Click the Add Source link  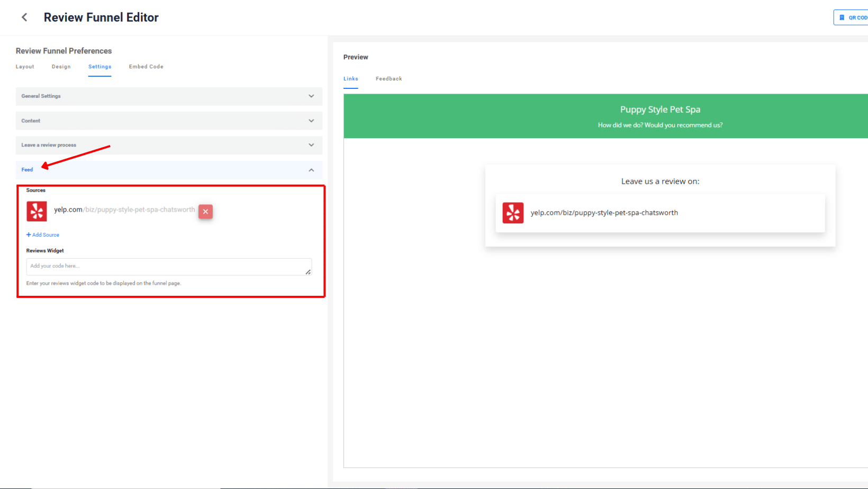pos(43,235)
